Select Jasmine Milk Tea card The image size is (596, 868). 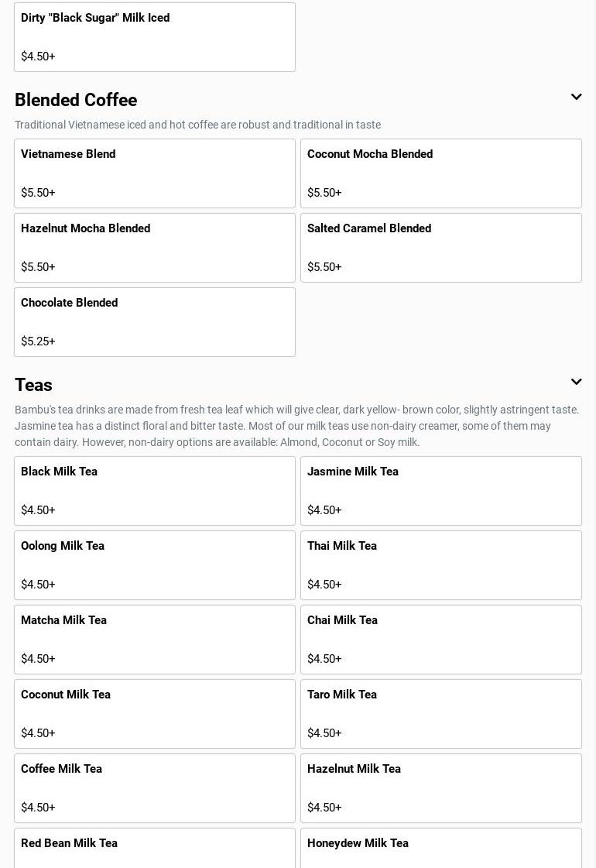coord(441,491)
